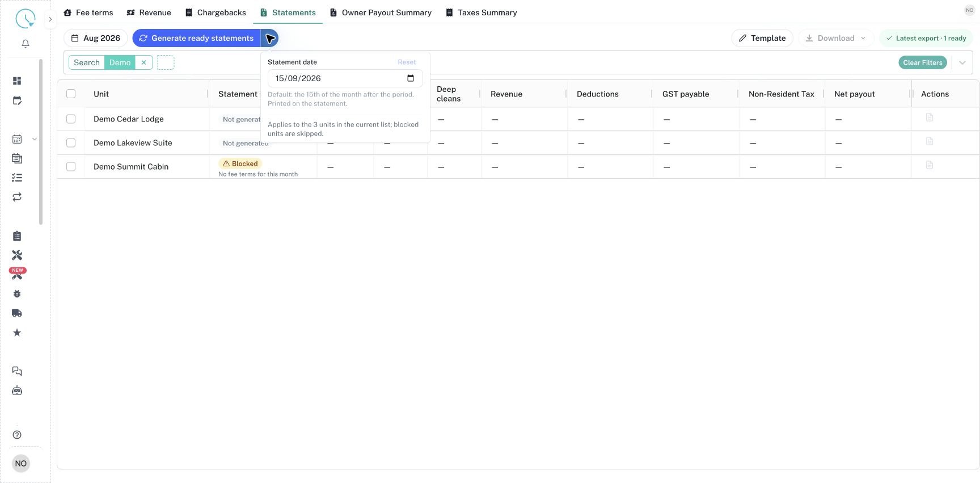Tick the checkbox for Demo Cedar Lodge
Screen dimensions: 980x483
[71, 119]
